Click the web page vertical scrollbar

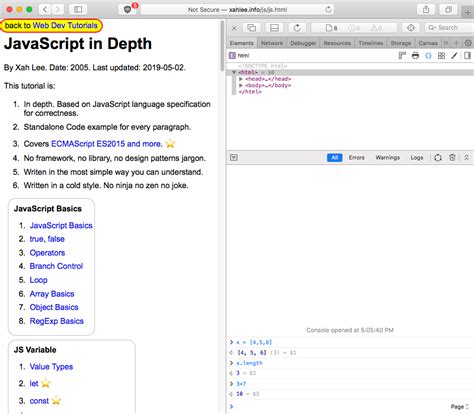(x=222, y=45)
